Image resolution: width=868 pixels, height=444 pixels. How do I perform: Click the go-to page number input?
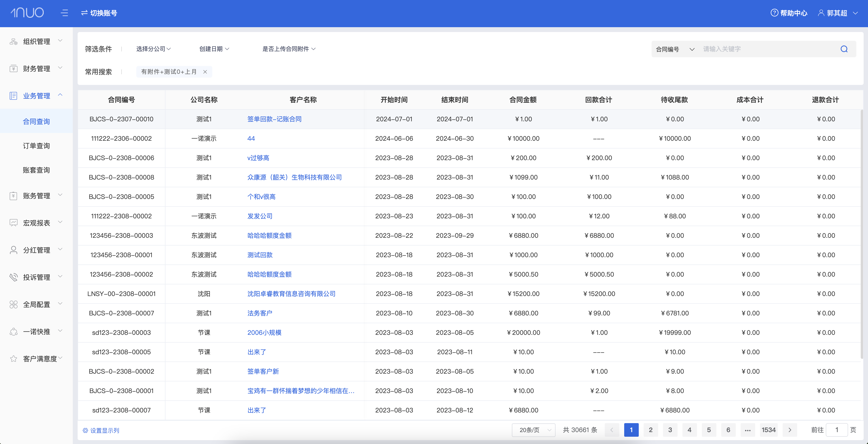tap(837, 430)
